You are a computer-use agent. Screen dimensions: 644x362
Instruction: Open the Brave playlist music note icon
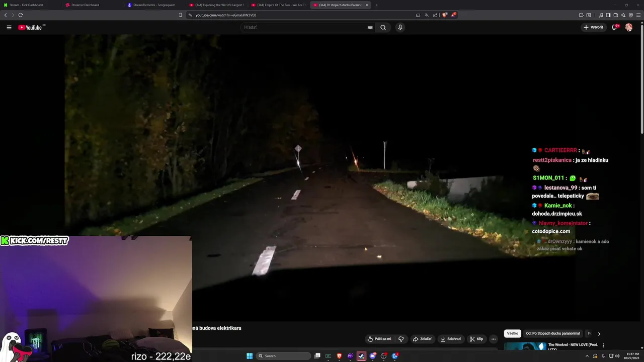[601, 15]
